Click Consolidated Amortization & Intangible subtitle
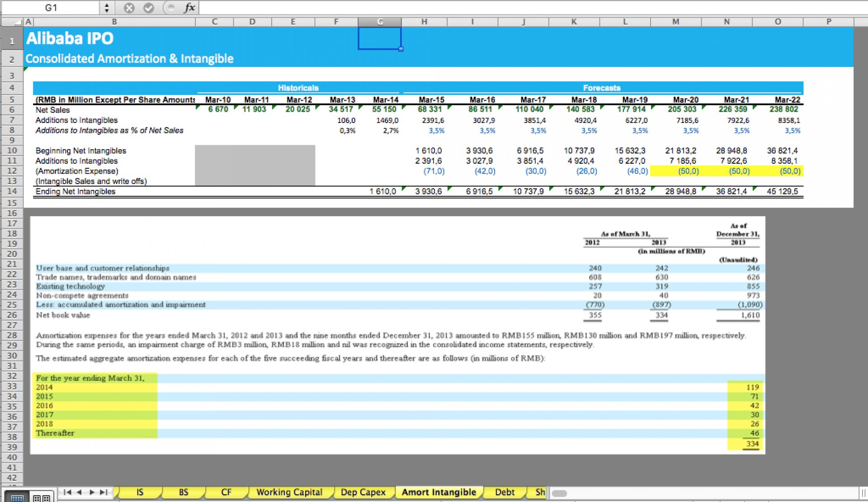 (129, 59)
